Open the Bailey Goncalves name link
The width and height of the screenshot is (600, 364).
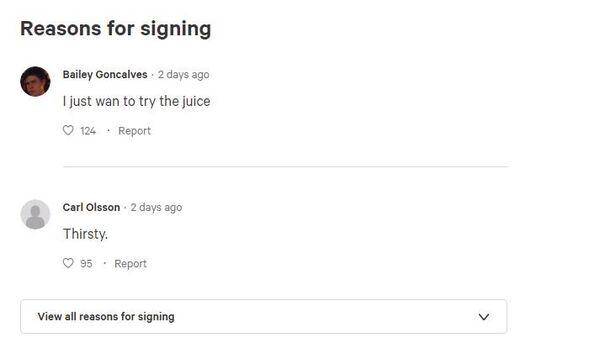click(x=105, y=75)
